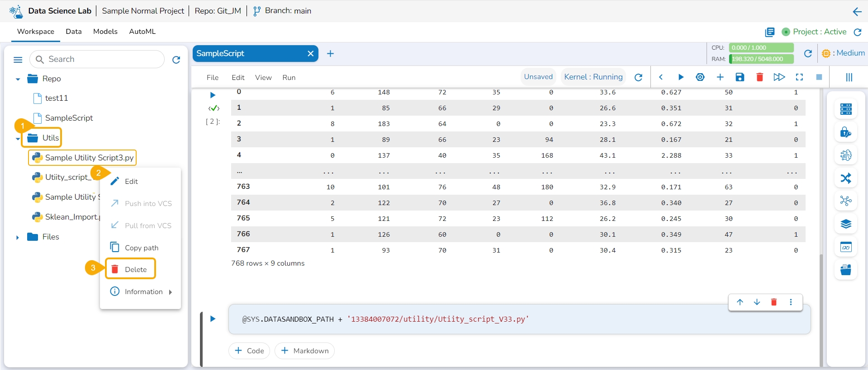
Task: Restart the kernel using refresh icon
Action: [638, 77]
